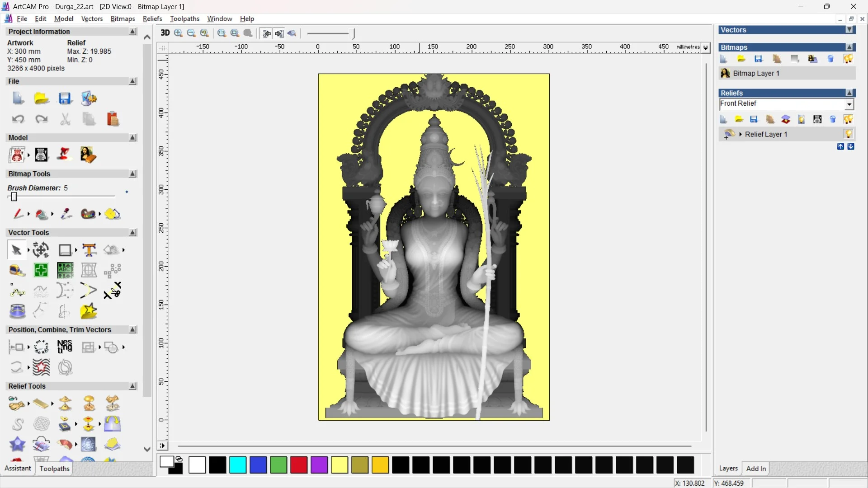Select the Zoom In tool

click(178, 33)
